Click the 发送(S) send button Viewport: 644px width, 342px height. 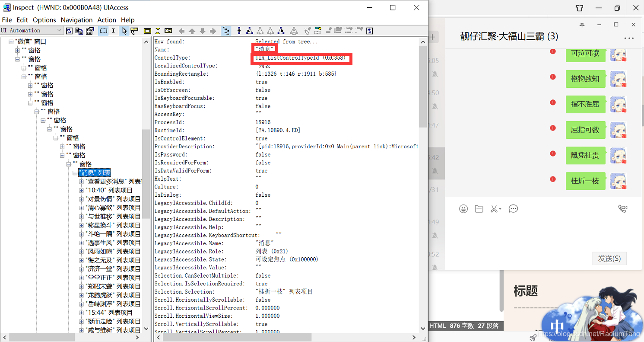pos(609,259)
